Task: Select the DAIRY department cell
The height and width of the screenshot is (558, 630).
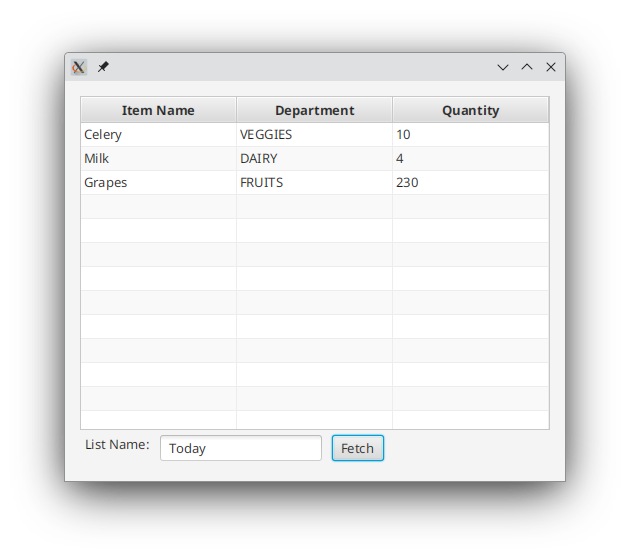Action: point(315,159)
